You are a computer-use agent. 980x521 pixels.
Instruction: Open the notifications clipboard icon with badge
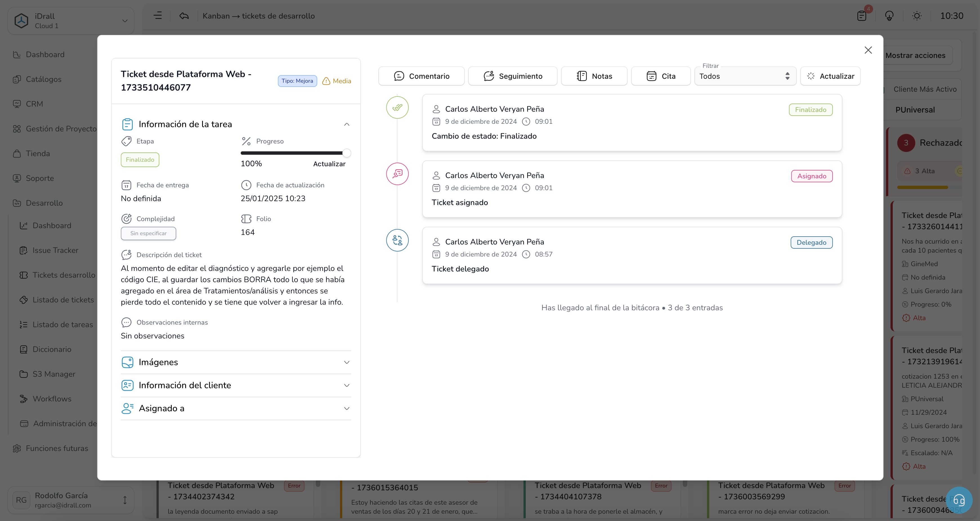tap(862, 15)
